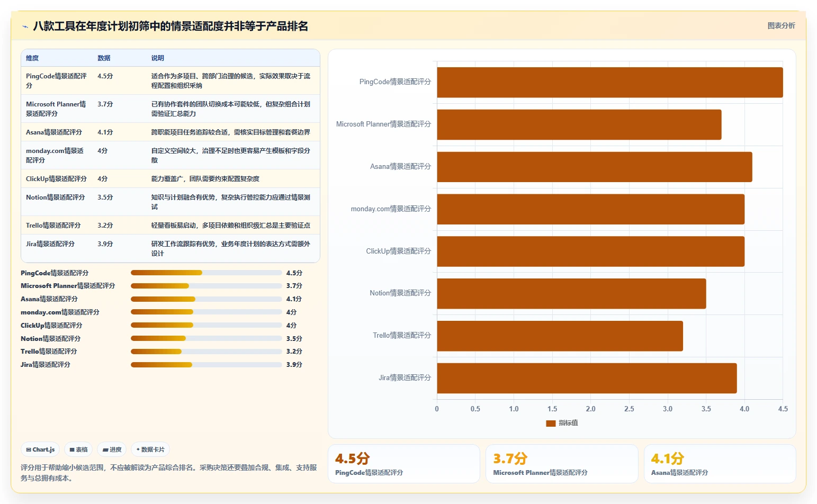Viewport: 817px width, 504px height.
Task: Click the Microsoft Planner progress bar at 3.7分
Action: [207, 286]
